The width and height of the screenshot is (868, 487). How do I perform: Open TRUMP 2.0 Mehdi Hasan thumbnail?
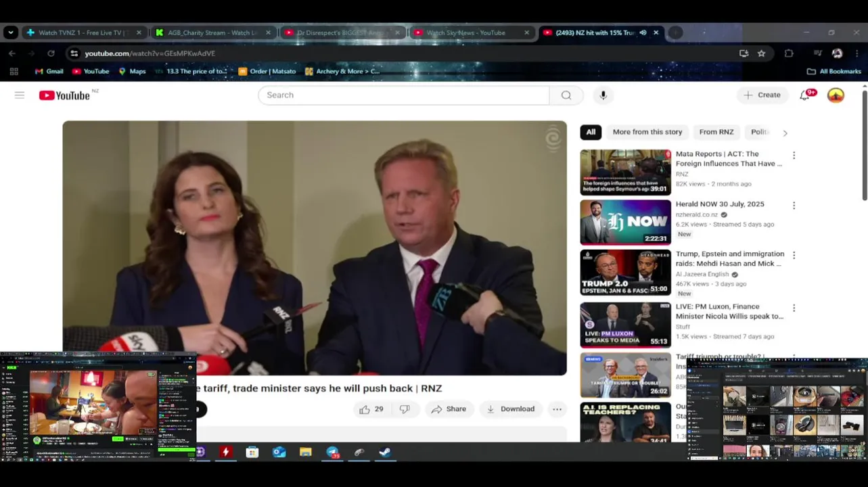click(625, 273)
